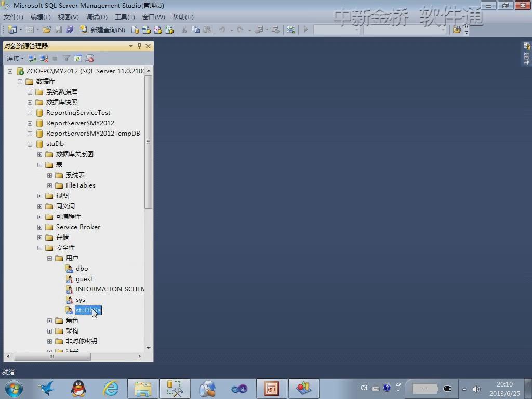Open the 编辑(E) menu
This screenshot has width=532, height=399.
tap(41, 17)
